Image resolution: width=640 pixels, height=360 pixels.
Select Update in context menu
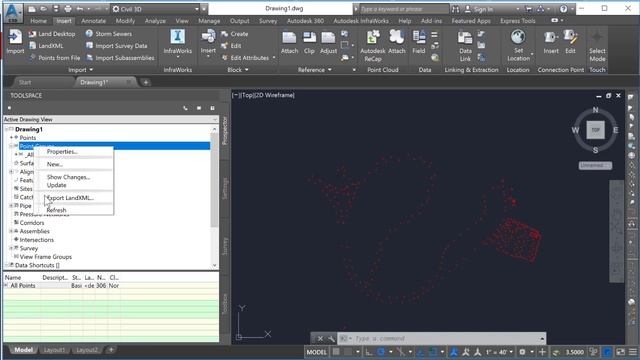[x=56, y=185]
